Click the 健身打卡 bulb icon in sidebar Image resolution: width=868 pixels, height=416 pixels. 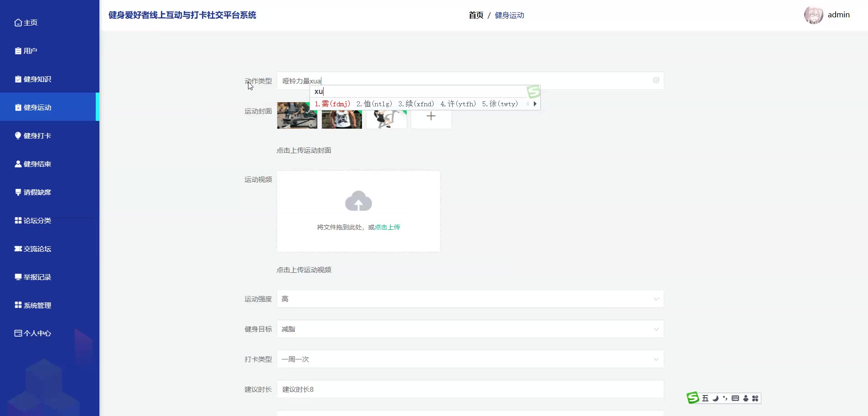pos(18,135)
